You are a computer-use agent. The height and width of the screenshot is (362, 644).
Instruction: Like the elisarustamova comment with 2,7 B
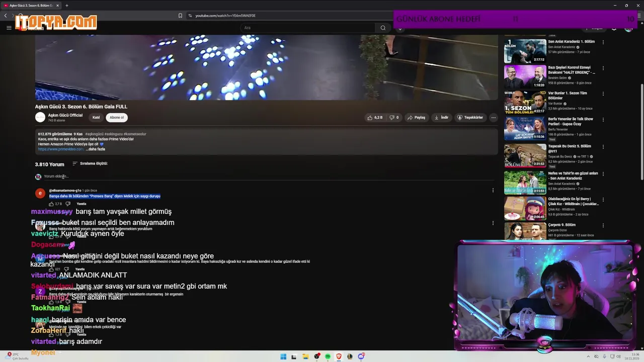pyautogui.click(x=51, y=204)
